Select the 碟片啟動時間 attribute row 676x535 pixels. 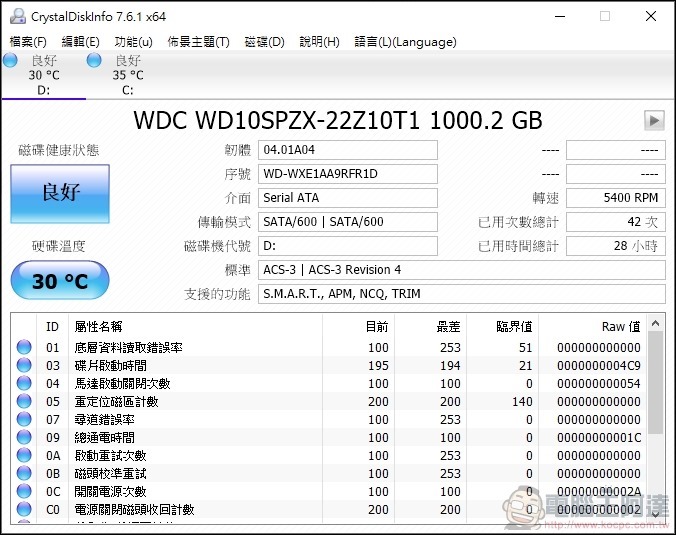pos(329,365)
